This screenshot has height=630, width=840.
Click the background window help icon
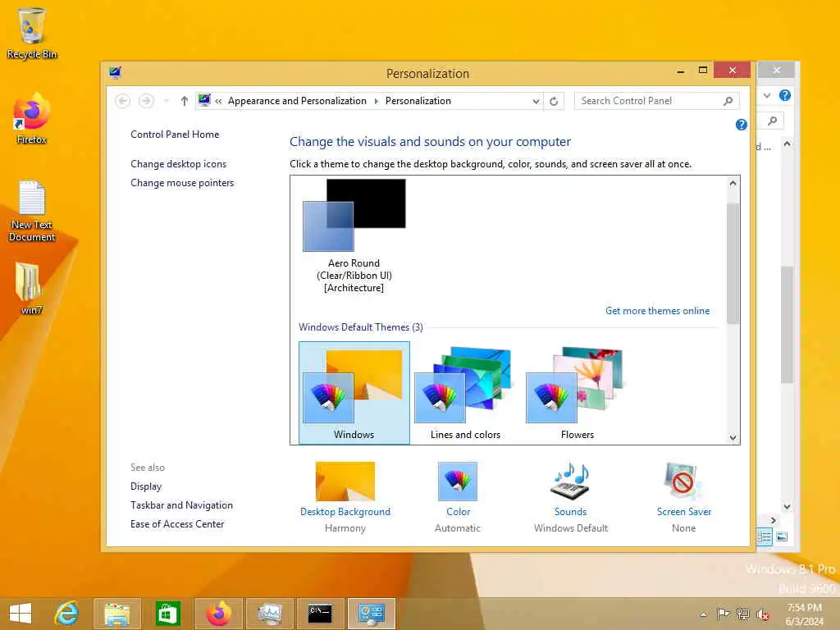click(x=785, y=95)
